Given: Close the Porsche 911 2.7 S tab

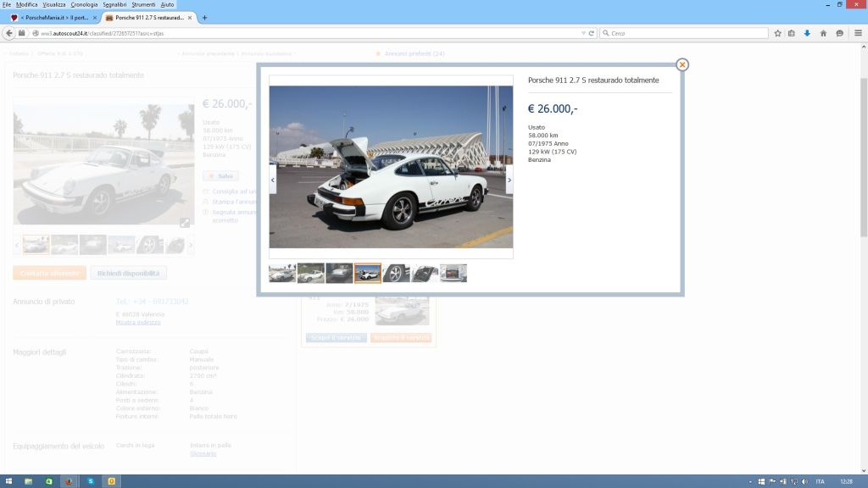Looking at the screenshot, I should [190, 18].
